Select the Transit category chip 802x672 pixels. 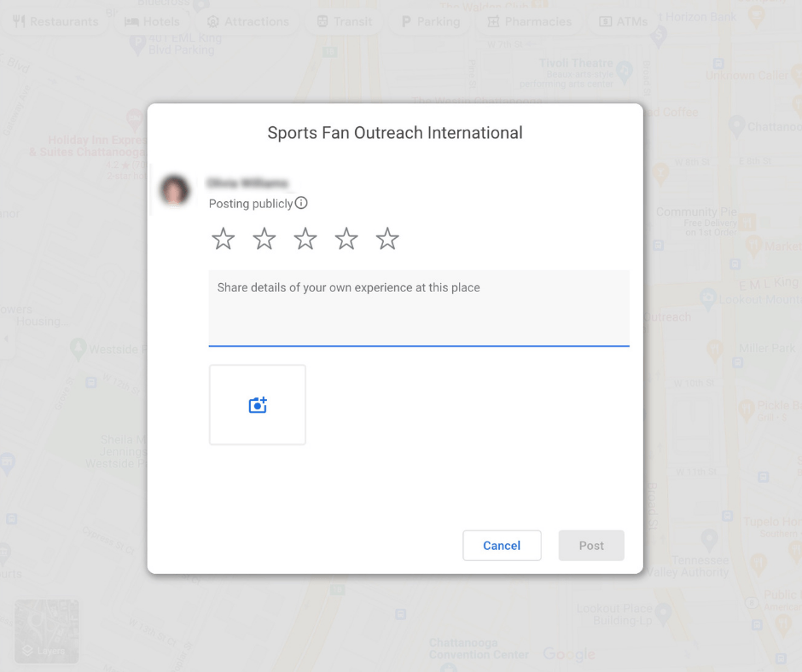tap(344, 21)
